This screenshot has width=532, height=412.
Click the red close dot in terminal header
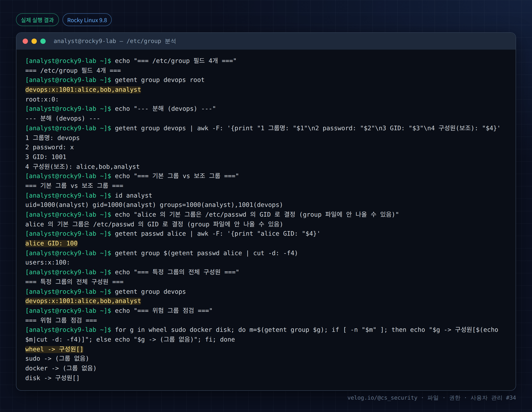coord(25,41)
